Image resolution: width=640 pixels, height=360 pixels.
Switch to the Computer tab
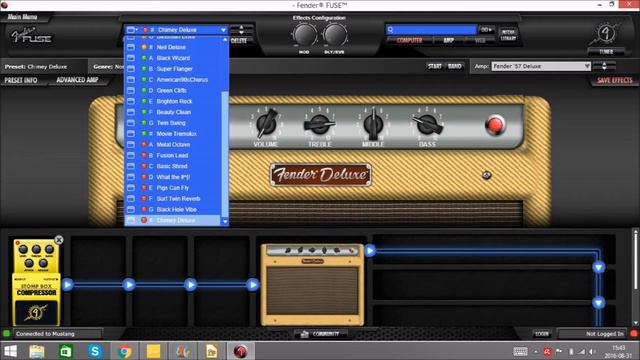pos(409,40)
